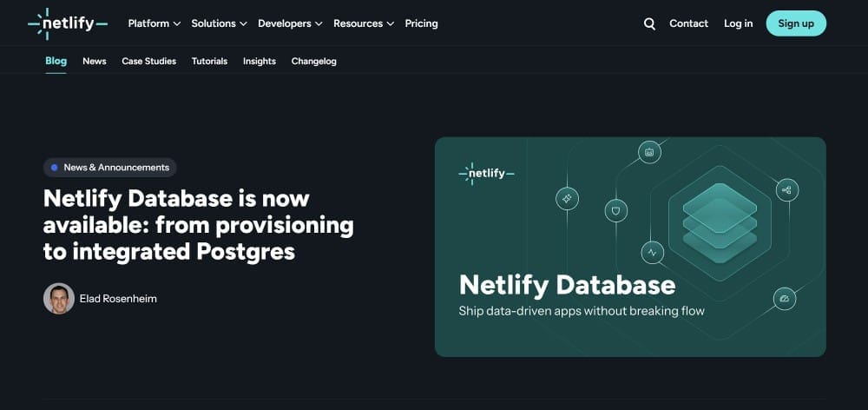This screenshot has height=410, width=868.
Task: Go to the Contact page
Action: tap(688, 23)
